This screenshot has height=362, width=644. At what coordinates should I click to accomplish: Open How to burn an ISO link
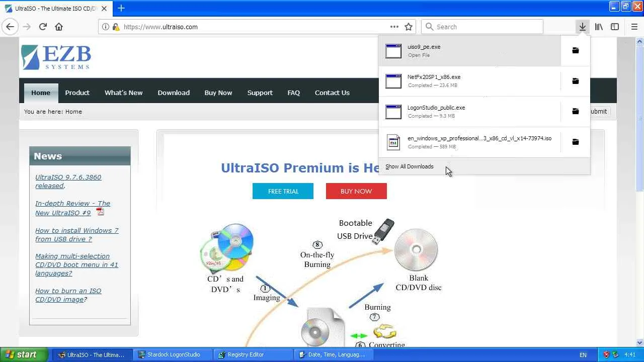point(68,295)
